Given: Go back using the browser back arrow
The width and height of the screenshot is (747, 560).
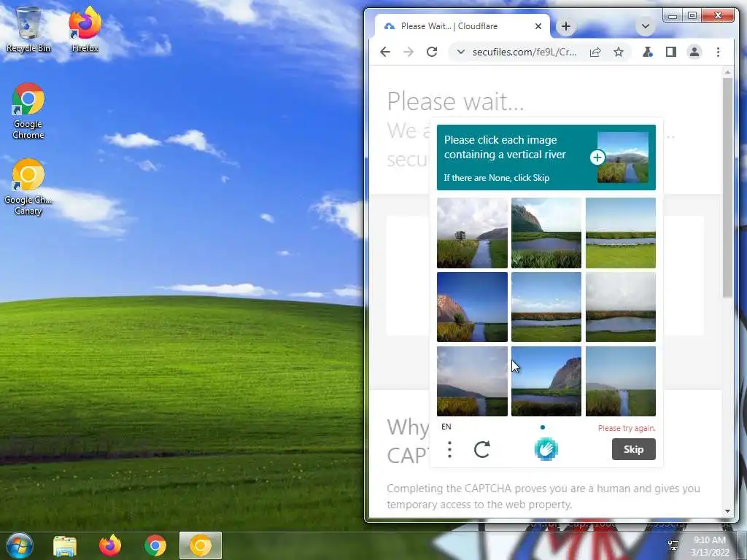Looking at the screenshot, I should pos(385,52).
